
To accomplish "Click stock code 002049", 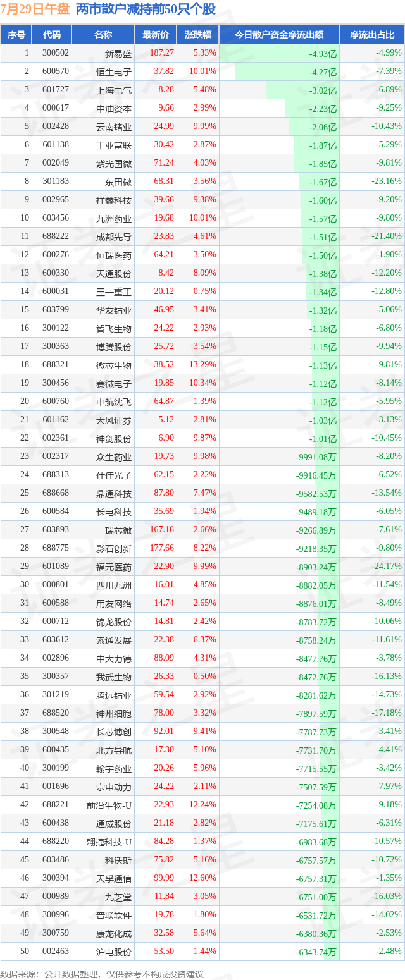I will [55, 163].
